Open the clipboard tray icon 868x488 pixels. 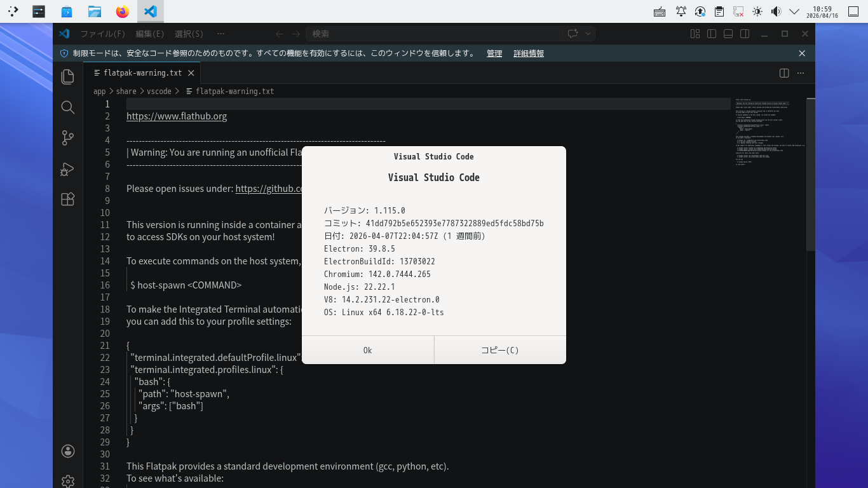click(x=719, y=11)
